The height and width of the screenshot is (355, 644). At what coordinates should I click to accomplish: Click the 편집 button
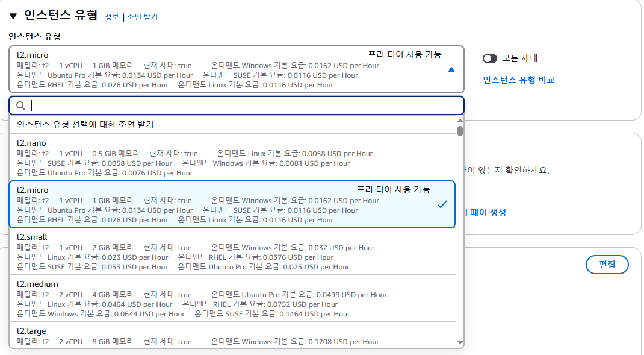coord(607,265)
